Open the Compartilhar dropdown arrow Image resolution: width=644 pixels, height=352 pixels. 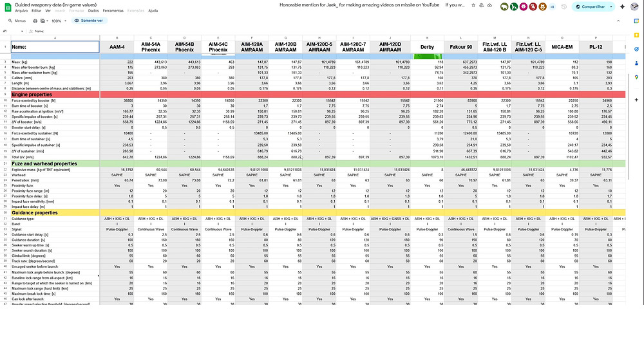pos(609,6)
